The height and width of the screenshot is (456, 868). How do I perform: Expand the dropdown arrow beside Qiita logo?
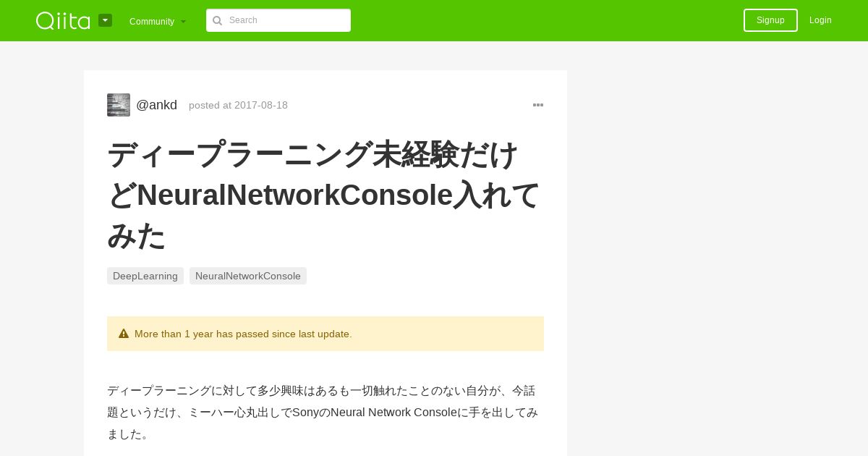tap(106, 20)
